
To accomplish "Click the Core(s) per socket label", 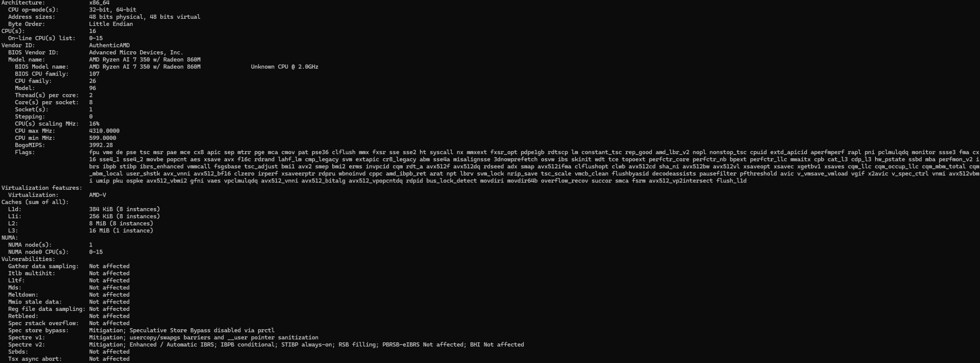I will [47, 102].
